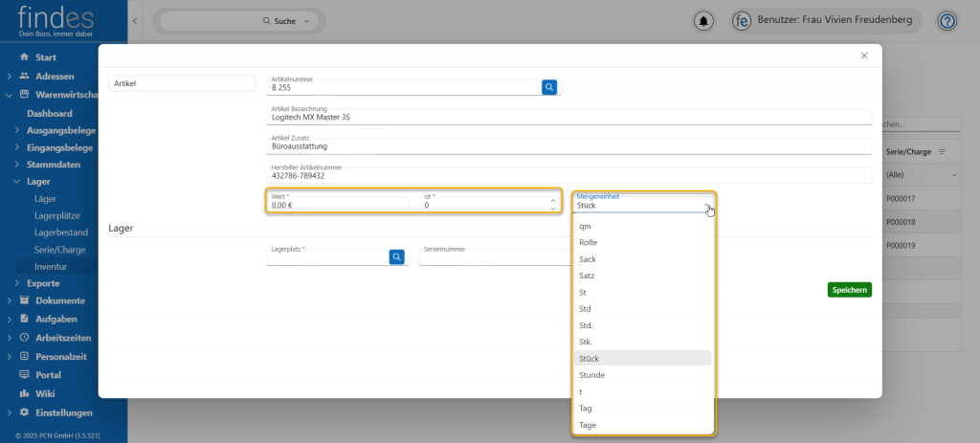Screen dimensions: 980x443
Task: Click the notification bell icon
Action: [705, 21]
